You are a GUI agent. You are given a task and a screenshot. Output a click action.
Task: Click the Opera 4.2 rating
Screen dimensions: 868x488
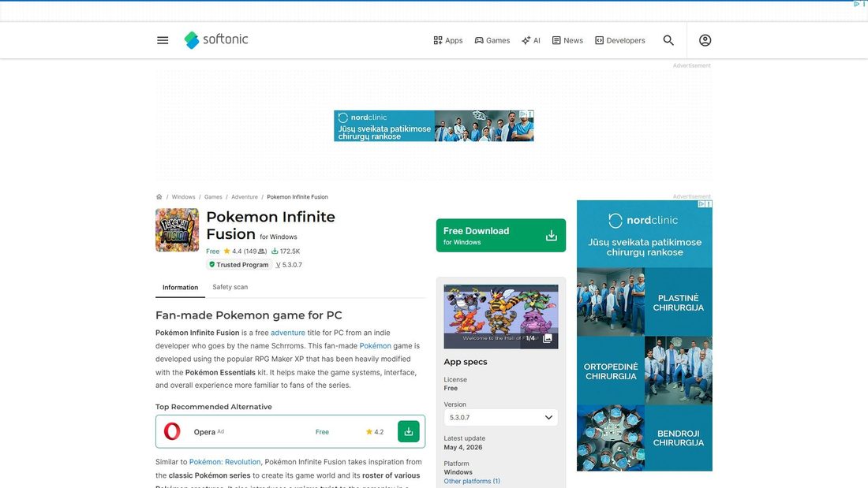tap(375, 432)
